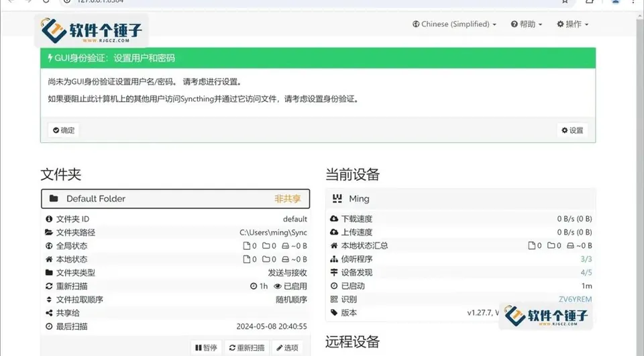This screenshot has width=644, height=356.
Task: Click the 3/3 listeners link
Action: [x=586, y=259]
